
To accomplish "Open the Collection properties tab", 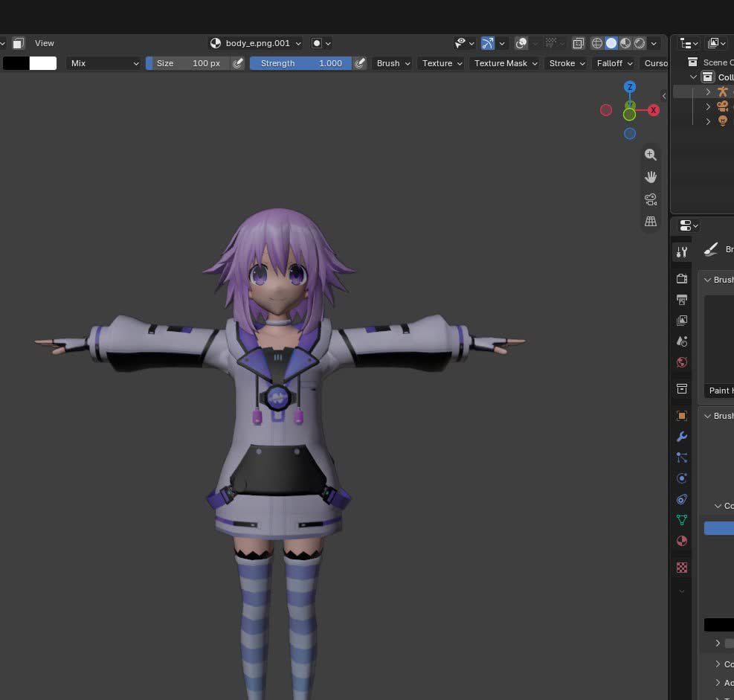I will point(681,388).
